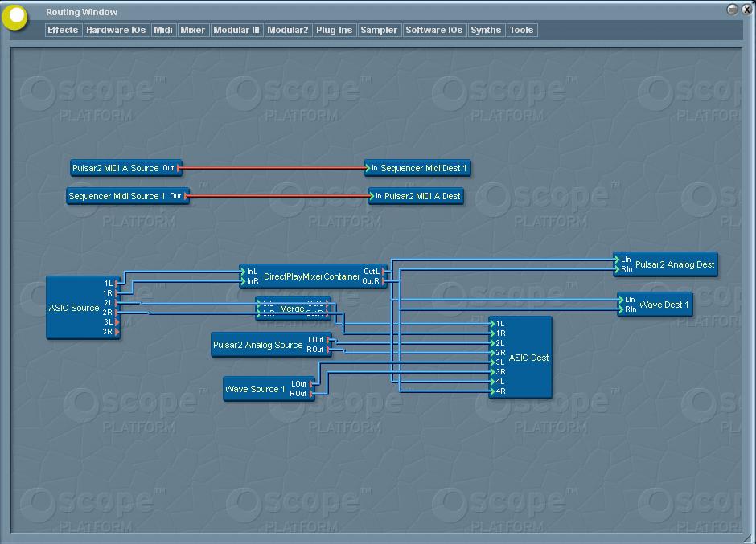Click the 4L input port on ASIO Dest

tap(492, 382)
